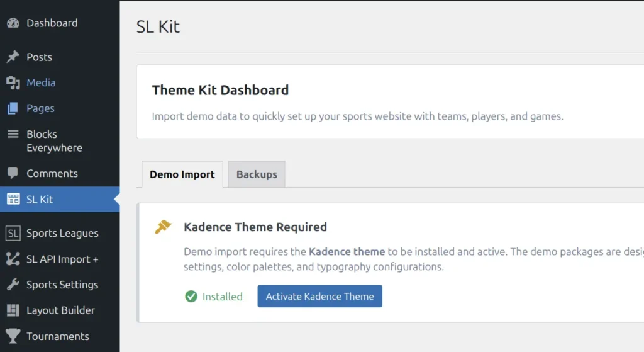The height and width of the screenshot is (352, 644).
Task: Click the SL API Import icon
Action: coord(13,259)
